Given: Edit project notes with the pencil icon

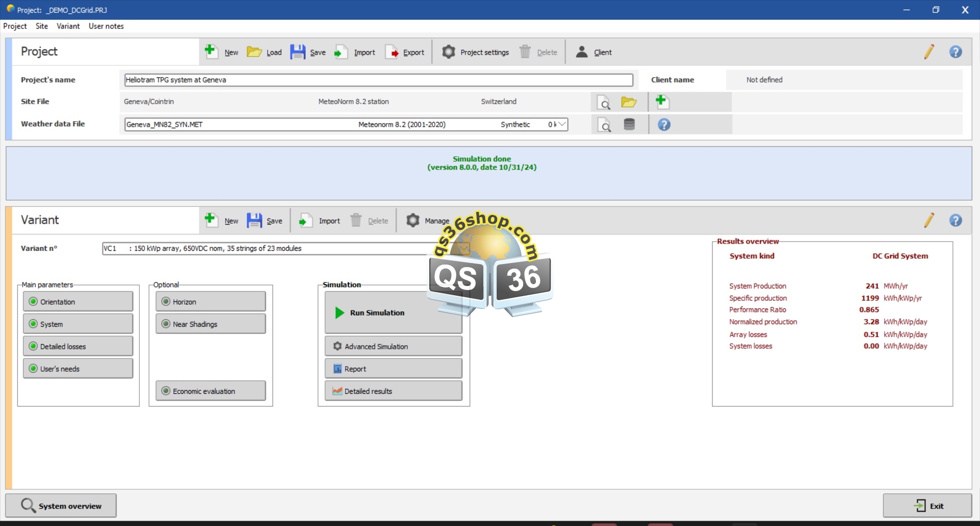Looking at the screenshot, I should point(929,52).
